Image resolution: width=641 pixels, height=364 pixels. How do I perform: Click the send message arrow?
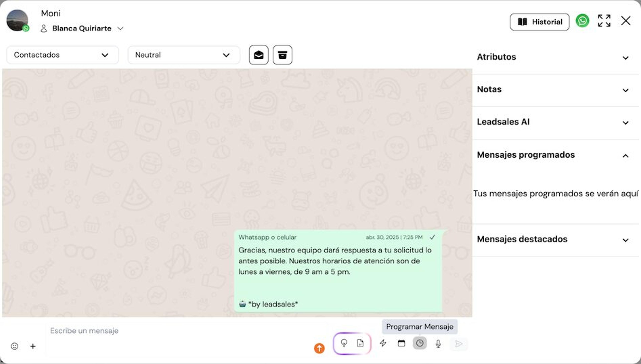point(459,344)
